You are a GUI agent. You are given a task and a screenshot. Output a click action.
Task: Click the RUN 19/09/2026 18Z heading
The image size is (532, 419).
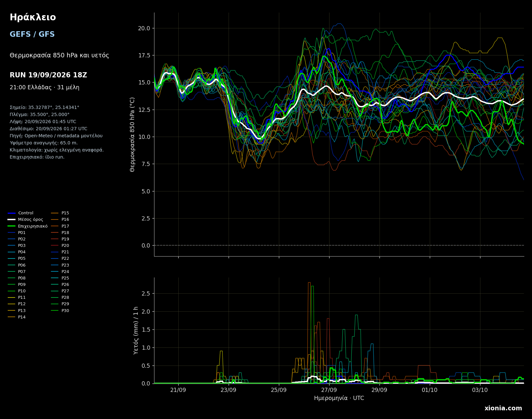coord(48,75)
